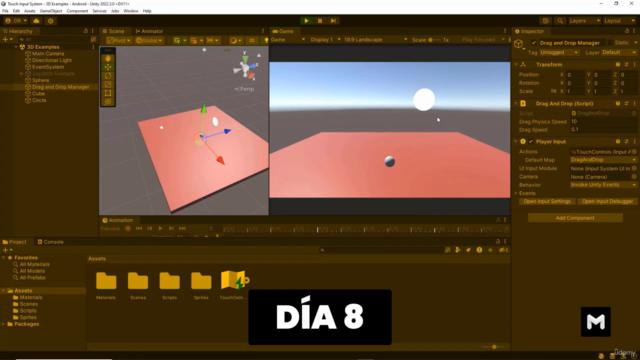Image resolution: width=640 pixels, height=360 pixels.
Task: Select the Move tool in Scene toolbar
Action: pyautogui.click(x=108, y=67)
